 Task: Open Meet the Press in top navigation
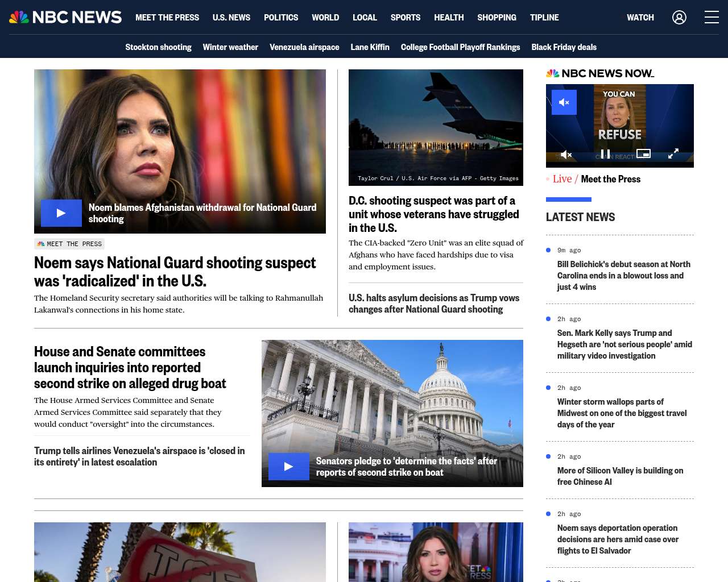point(167,18)
